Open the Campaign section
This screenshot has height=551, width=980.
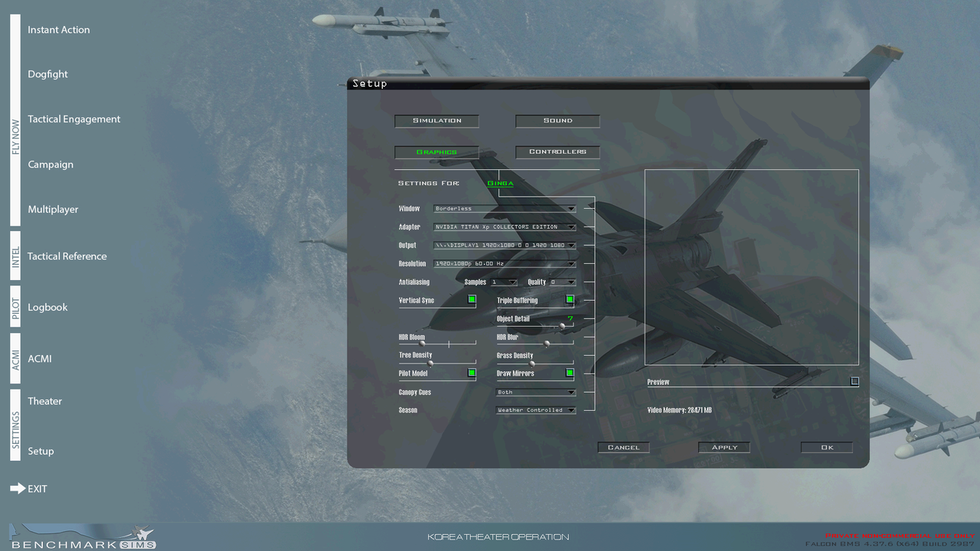(51, 165)
